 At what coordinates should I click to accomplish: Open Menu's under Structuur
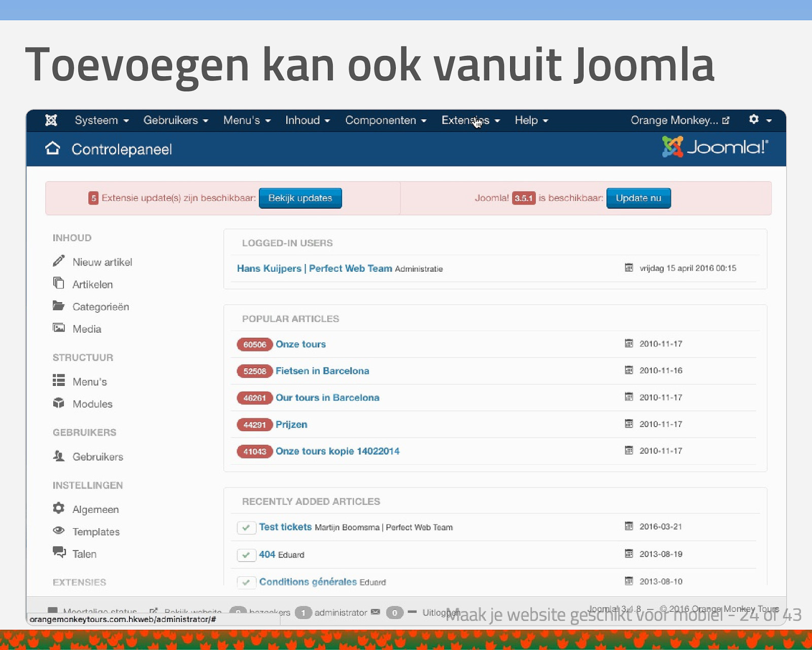click(90, 382)
